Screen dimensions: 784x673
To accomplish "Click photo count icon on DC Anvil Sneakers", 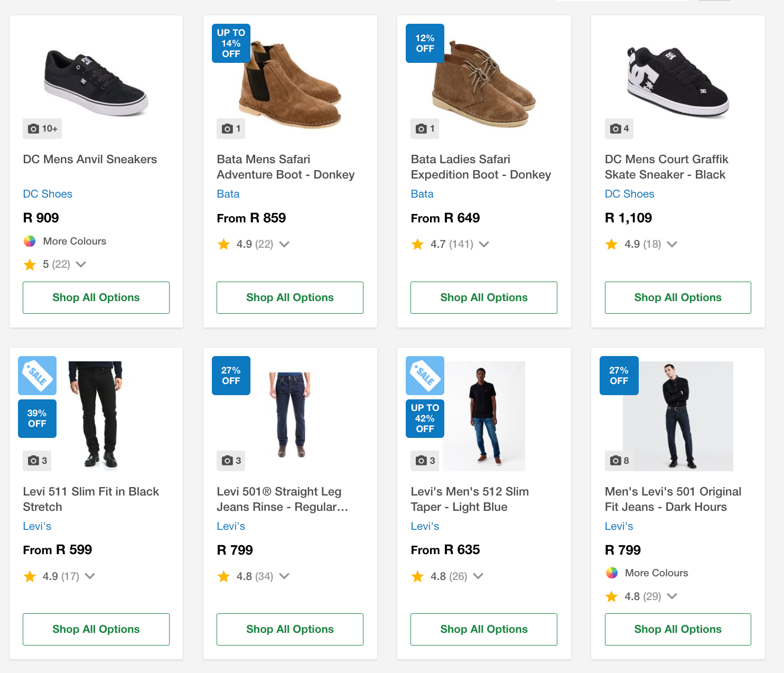I will tap(34, 128).
